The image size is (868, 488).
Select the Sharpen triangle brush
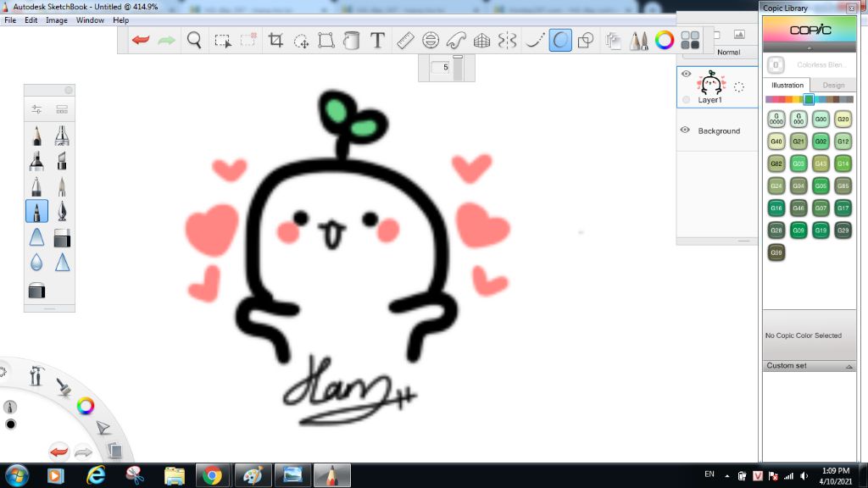click(62, 263)
